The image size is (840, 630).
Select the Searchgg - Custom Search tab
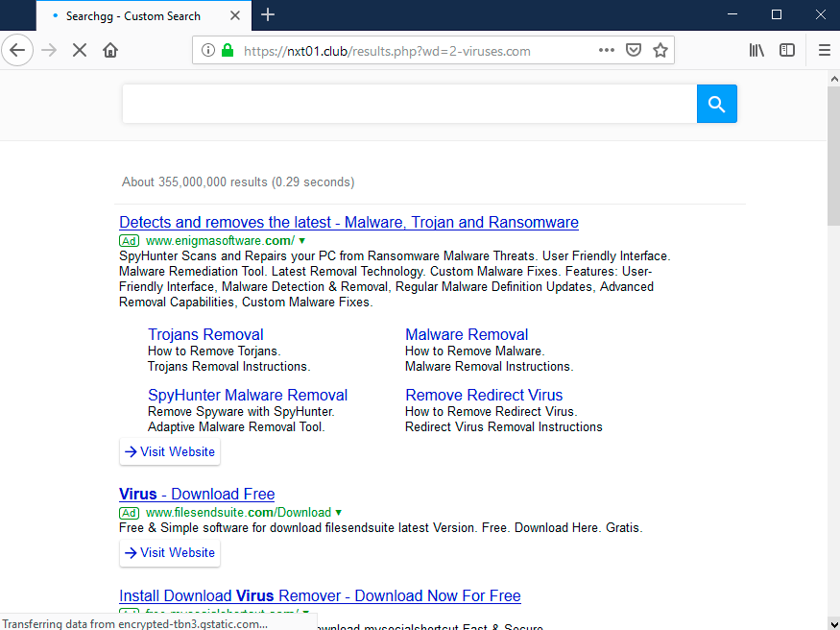tap(132, 15)
